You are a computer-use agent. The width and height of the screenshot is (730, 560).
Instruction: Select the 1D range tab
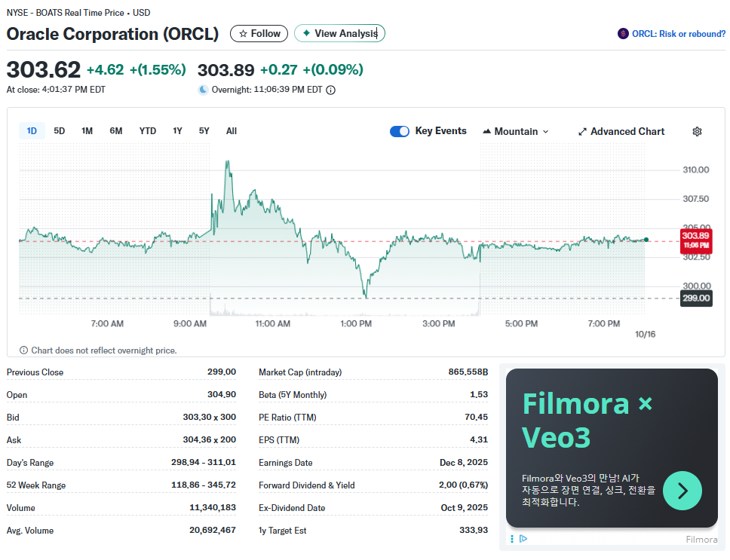[32, 131]
